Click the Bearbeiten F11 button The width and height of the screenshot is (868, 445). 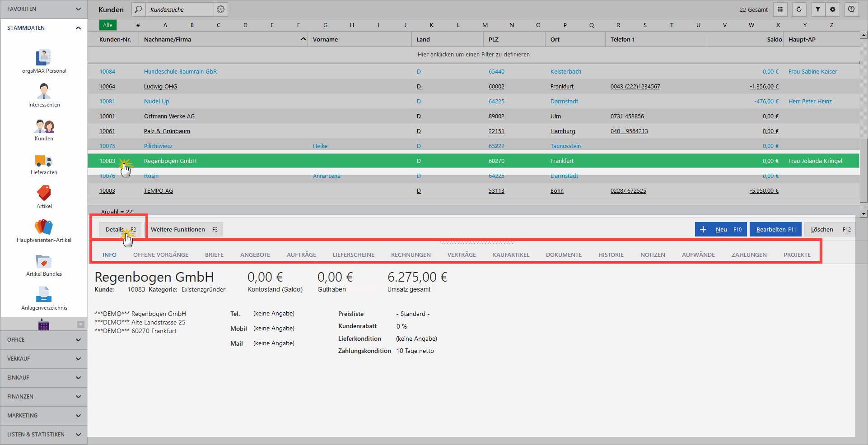coord(776,229)
